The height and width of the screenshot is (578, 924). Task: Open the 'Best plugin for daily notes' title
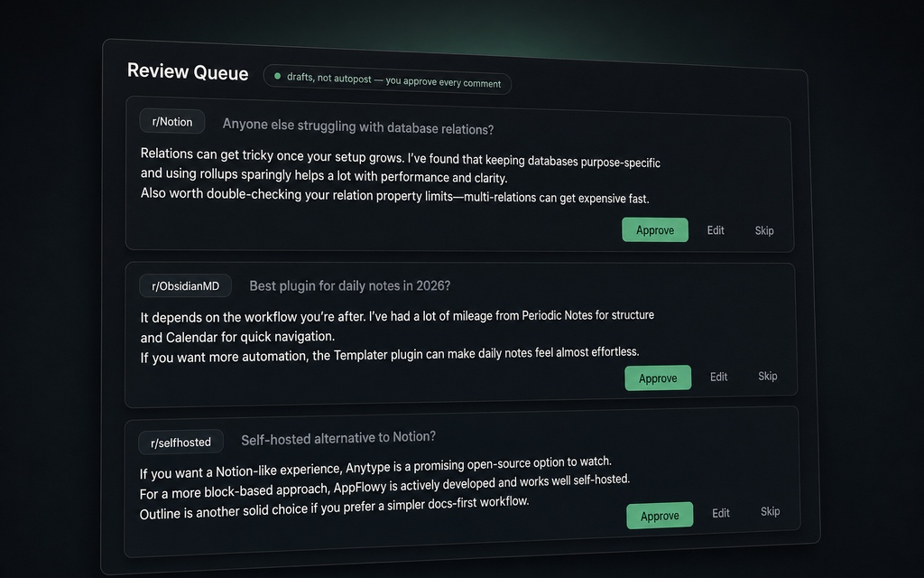(350, 286)
